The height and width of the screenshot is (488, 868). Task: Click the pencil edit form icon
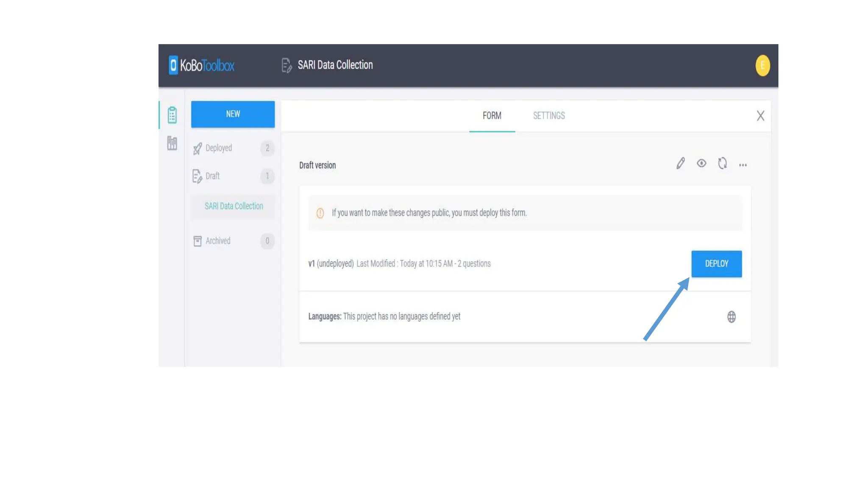click(x=681, y=164)
